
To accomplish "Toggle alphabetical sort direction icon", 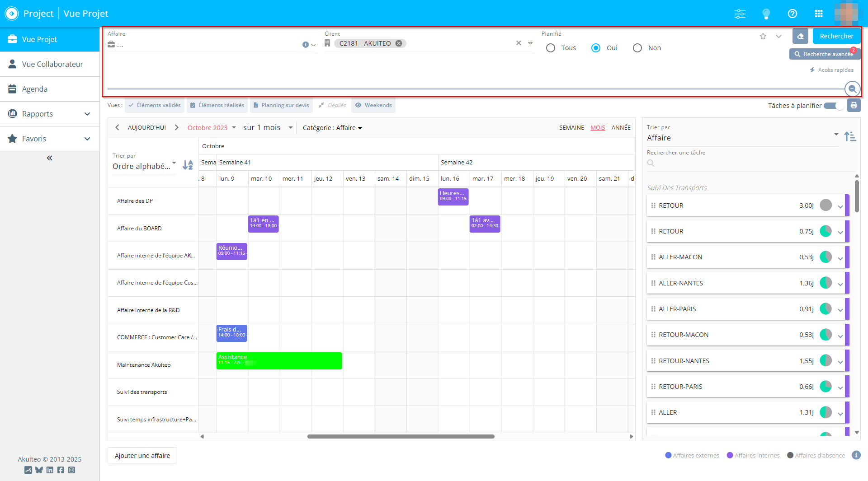I will pos(188,165).
